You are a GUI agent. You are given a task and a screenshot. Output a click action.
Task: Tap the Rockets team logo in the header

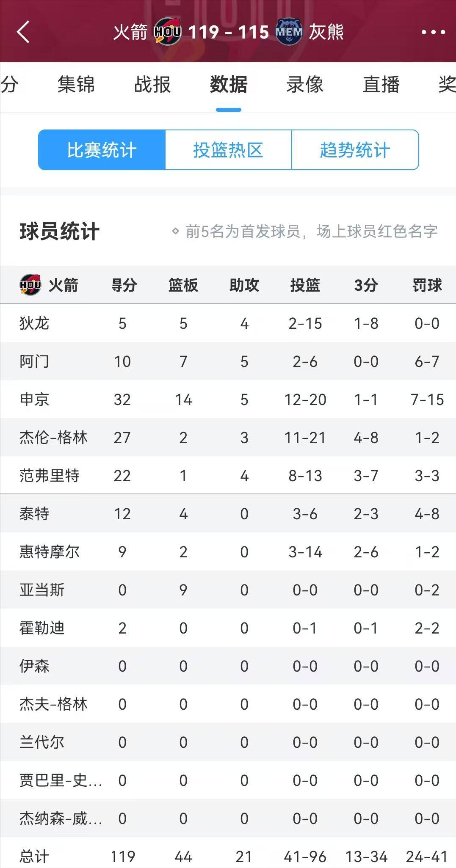click(168, 31)
